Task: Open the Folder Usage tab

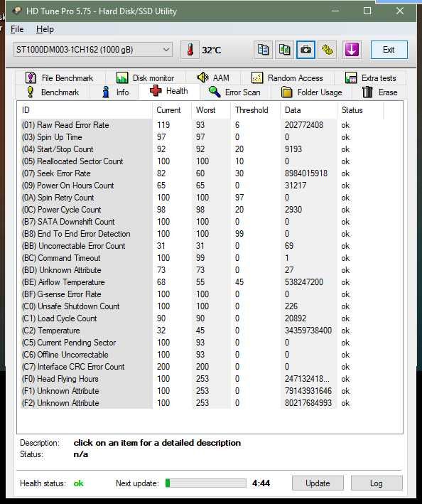Action: tap(311, 92)
